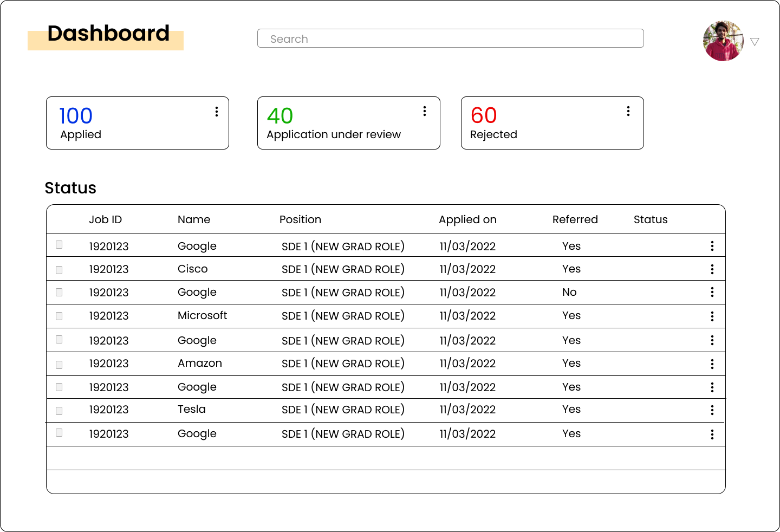Open the Cisco application actions menu
Image resolution: width=780 pixels, height=532 pixels.
pyautogui.click(x=712, y=268)
